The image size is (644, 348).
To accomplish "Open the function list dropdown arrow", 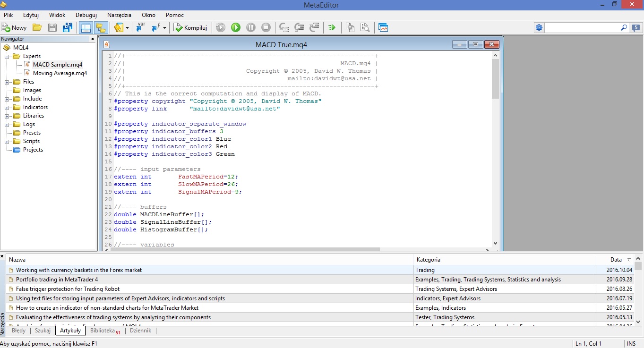I will (164, 28).
